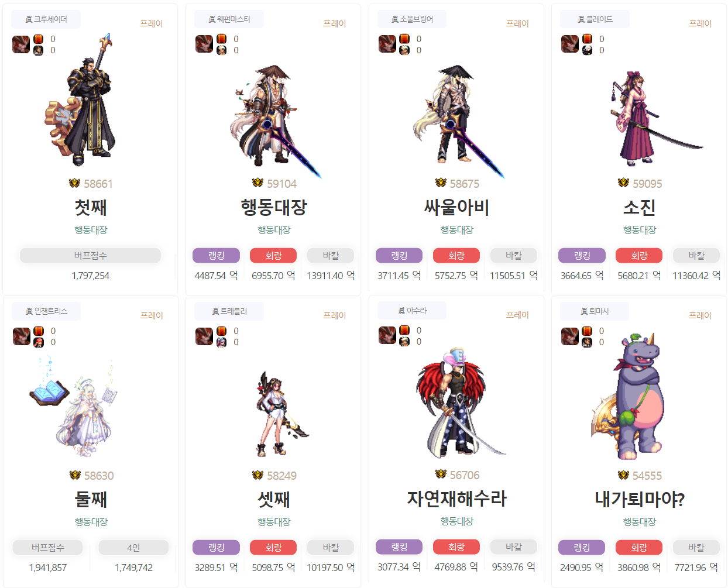Image resolution: width=728 pixels, height=588 pixels.
Task: Select 랭킹 tab on 행동대장 card
Action: coord(217,256)
